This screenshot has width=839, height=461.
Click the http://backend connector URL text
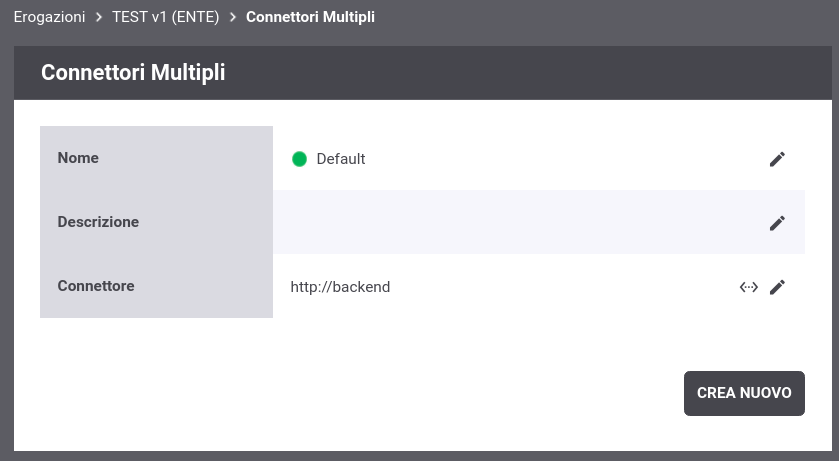(340, 287)
